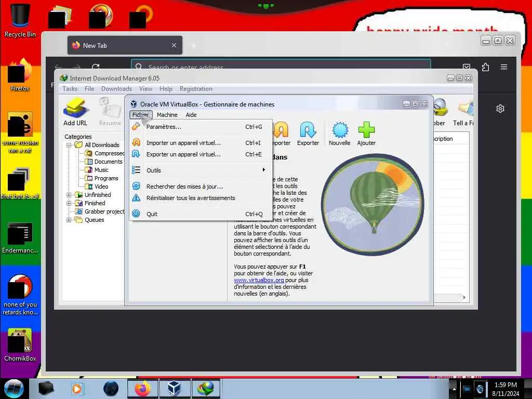Collapse the All Downloads tree node
This screenshot has width=532, height=399.
click(x=69, y=145)
